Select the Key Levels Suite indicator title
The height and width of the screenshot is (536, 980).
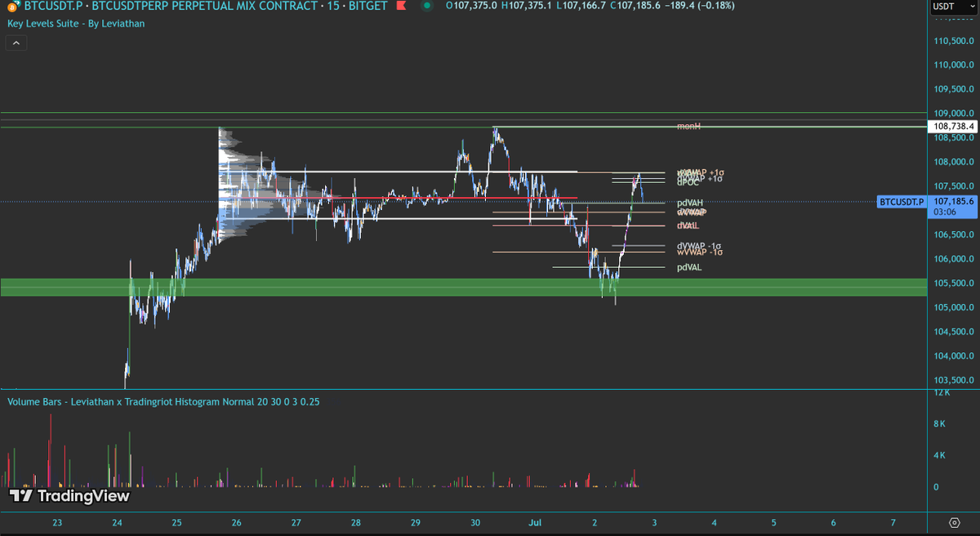pyautogui.click(x=76, y=23)
